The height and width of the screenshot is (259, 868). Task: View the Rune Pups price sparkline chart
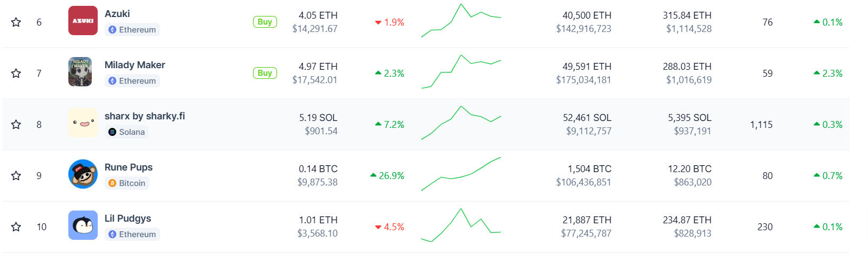point(461,174)
